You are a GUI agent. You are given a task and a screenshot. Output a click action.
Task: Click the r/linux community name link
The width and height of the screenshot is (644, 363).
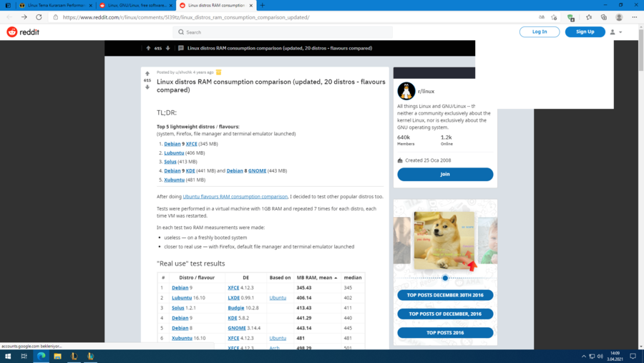pyautogui.click(x=426, y=91)
